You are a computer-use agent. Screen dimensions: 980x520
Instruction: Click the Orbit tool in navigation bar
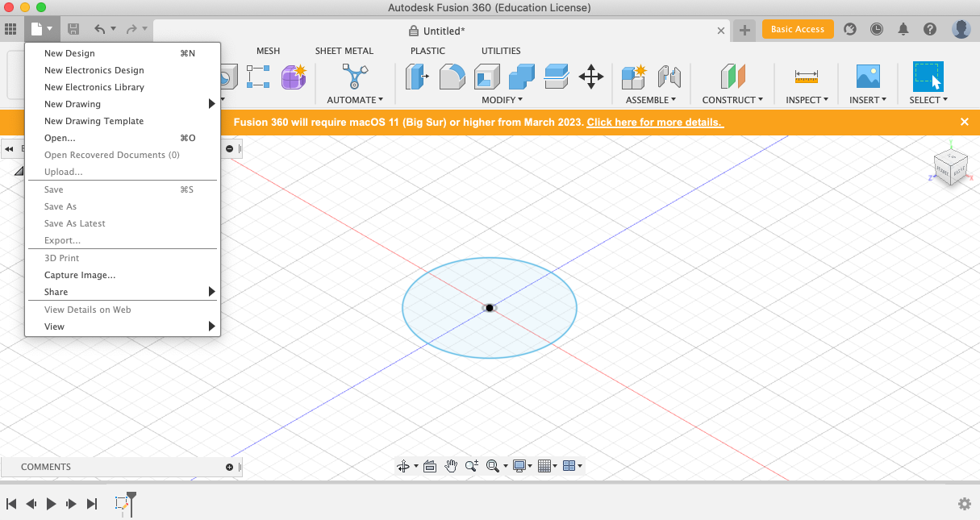click(404, 465)
